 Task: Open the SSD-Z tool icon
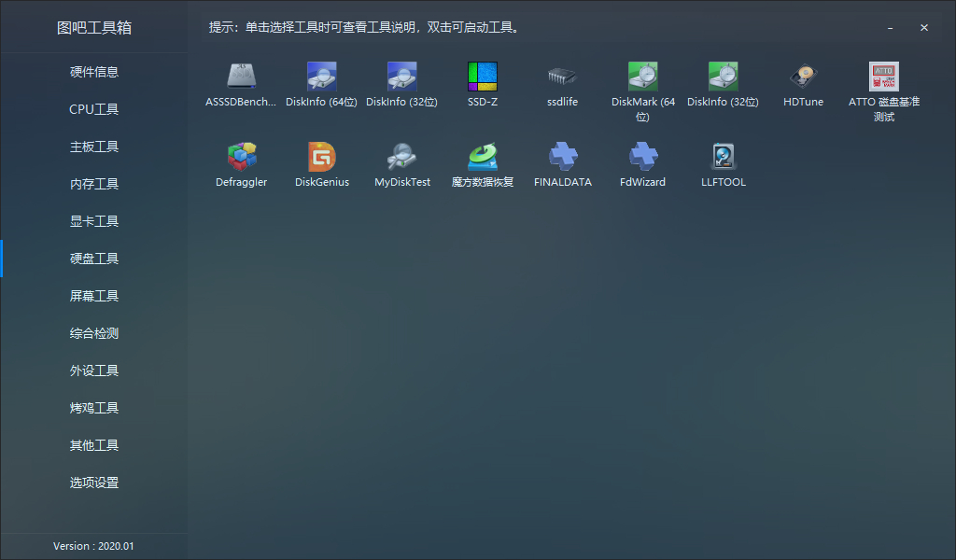[483, 77]
